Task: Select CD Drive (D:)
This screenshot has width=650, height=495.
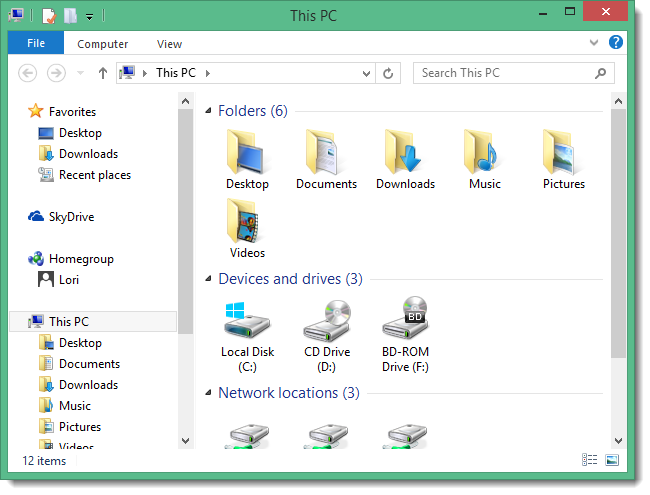Action: [327, 337]
